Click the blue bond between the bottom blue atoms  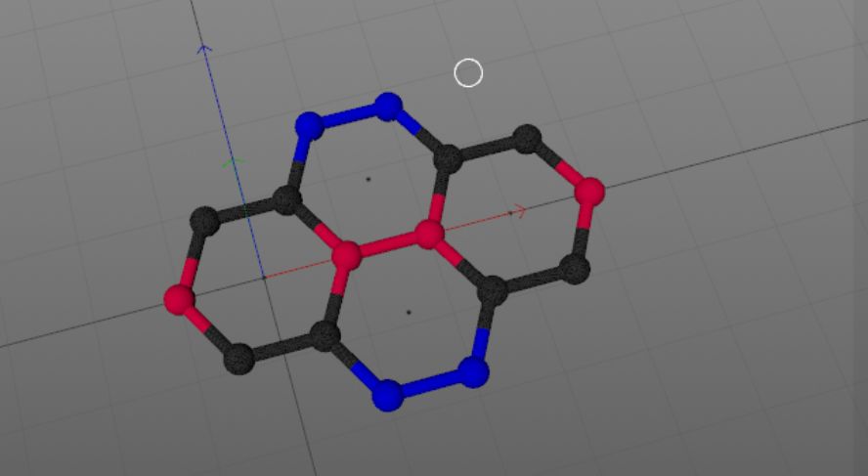point(430,384)
